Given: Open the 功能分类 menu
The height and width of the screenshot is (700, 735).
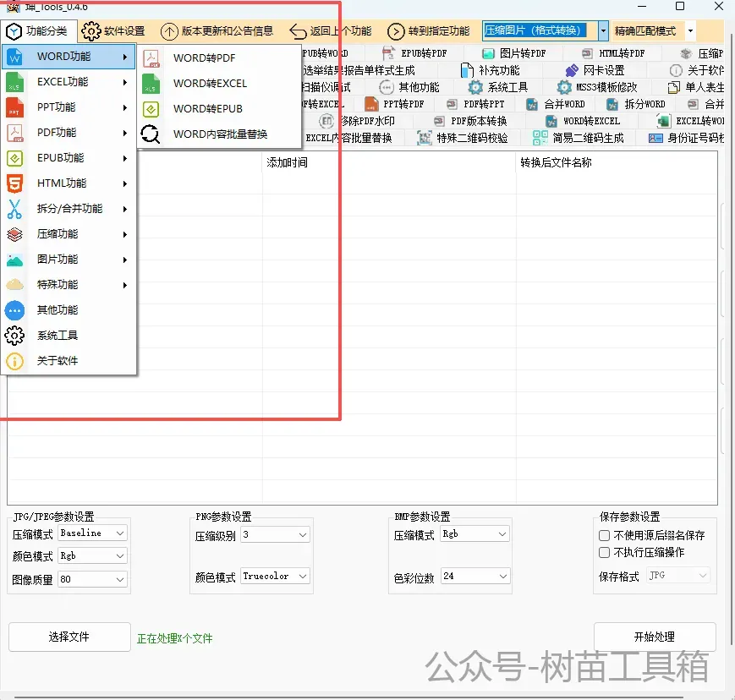Looking at the screenshot, I should 36,31.
